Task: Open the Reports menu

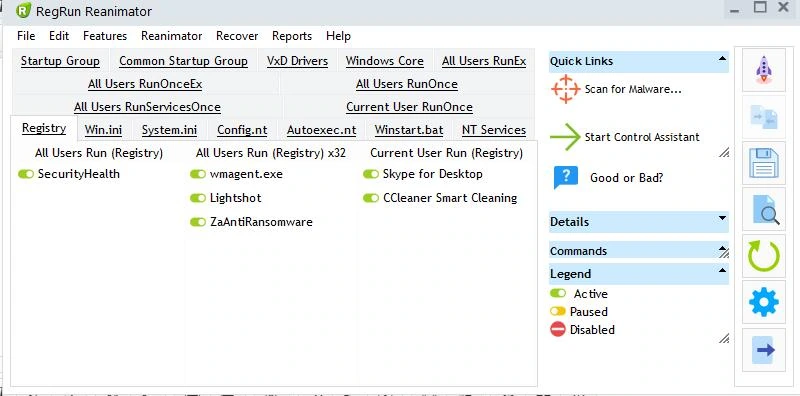Action: tap(292, 36)
